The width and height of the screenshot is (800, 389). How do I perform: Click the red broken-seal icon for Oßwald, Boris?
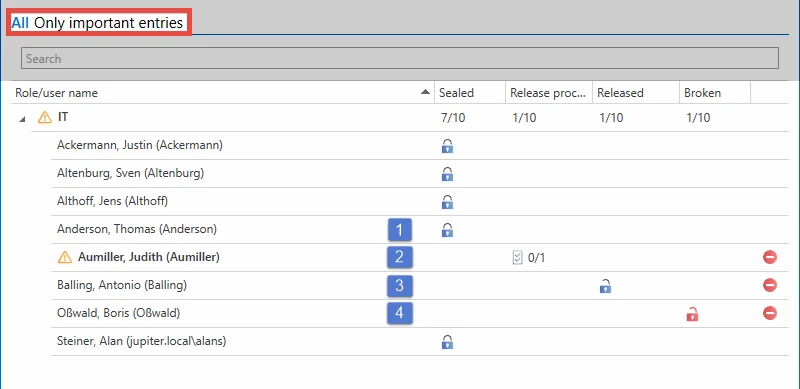click(x=692, y=314)
